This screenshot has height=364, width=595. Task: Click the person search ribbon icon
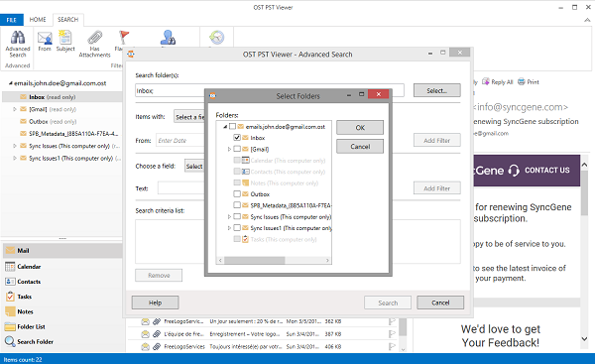pyautogui.click(x=168, y=38)
